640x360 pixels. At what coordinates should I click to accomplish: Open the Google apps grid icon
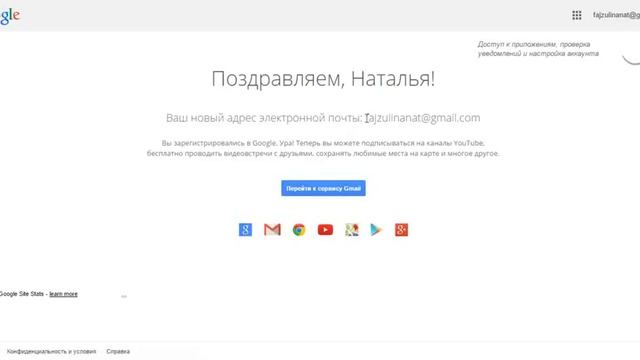pos(576,16)
